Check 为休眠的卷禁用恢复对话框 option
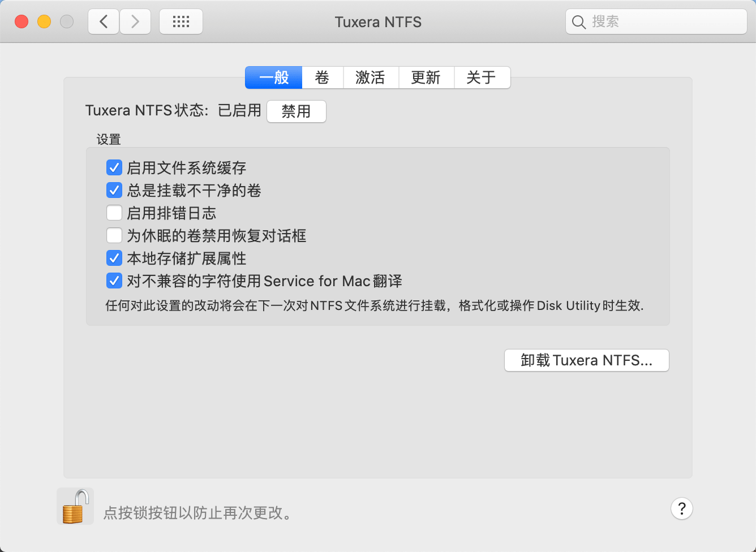756x552 pixels. 114,236
